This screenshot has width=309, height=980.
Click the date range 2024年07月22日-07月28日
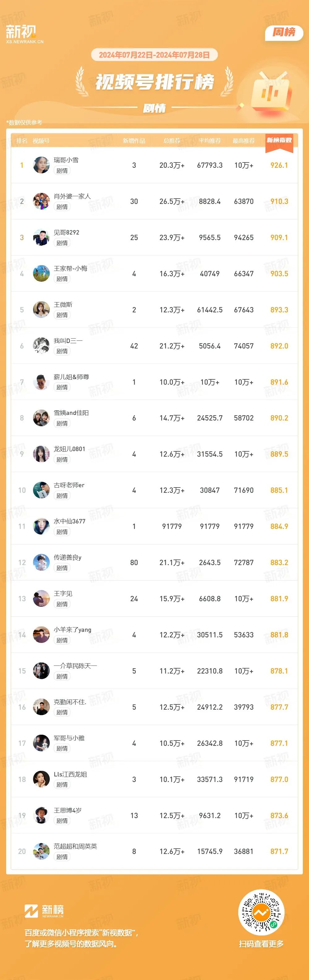pyautogui.click(x=154, y=55)
